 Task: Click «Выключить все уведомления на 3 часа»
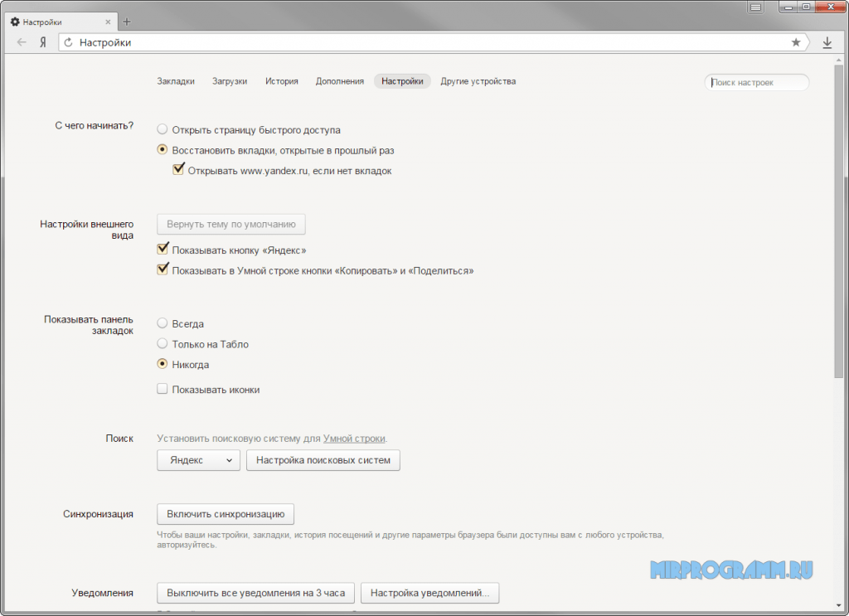255,593
